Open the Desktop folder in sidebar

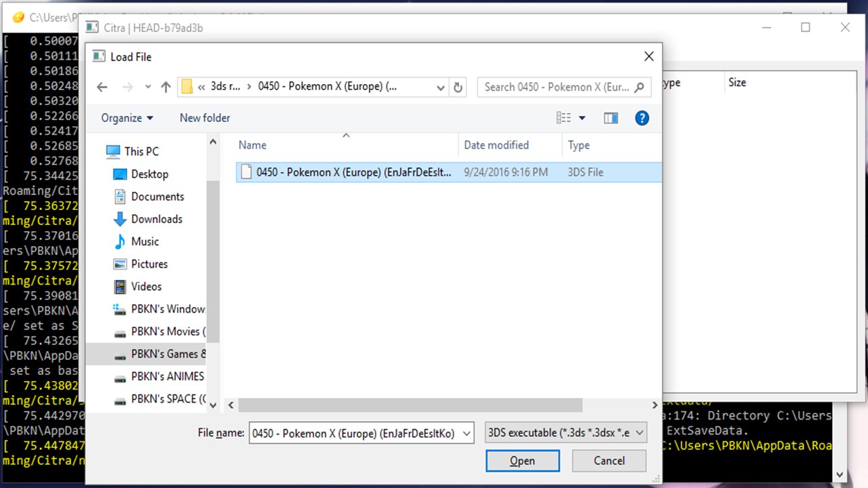(x=149, y=174)
